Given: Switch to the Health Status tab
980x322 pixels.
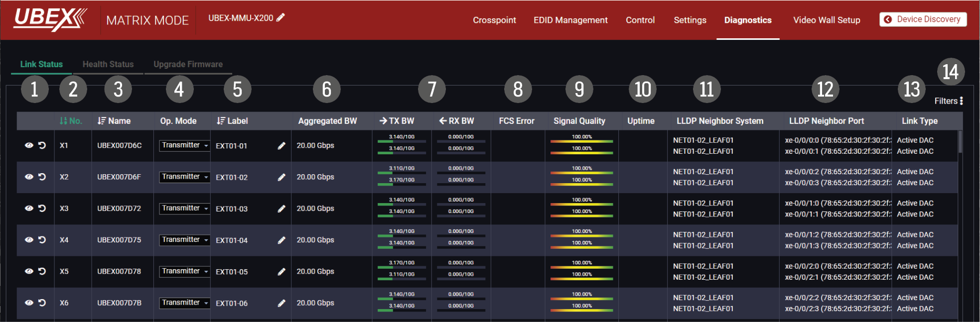Looking at the screenshot, I should 108,64.
